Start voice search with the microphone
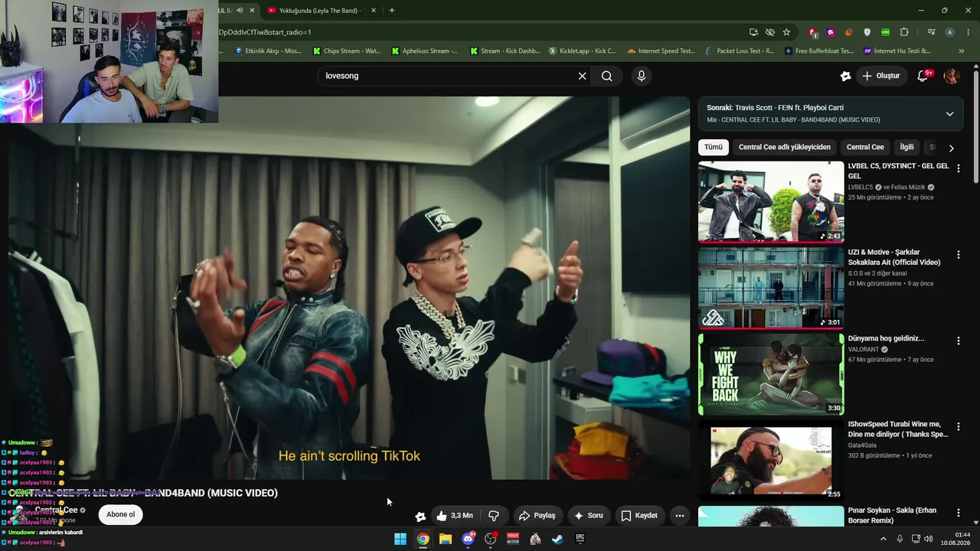 642,76
